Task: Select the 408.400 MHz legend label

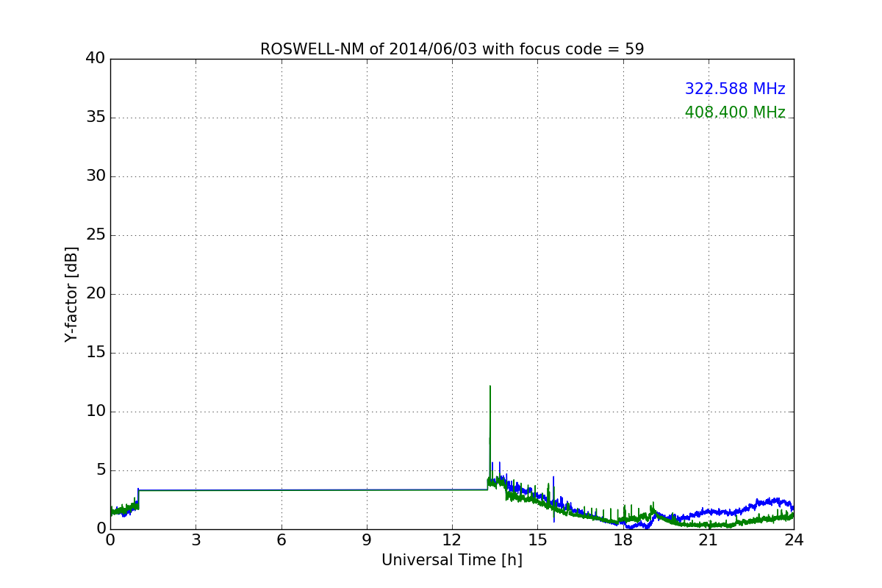Action: [735, 112]
